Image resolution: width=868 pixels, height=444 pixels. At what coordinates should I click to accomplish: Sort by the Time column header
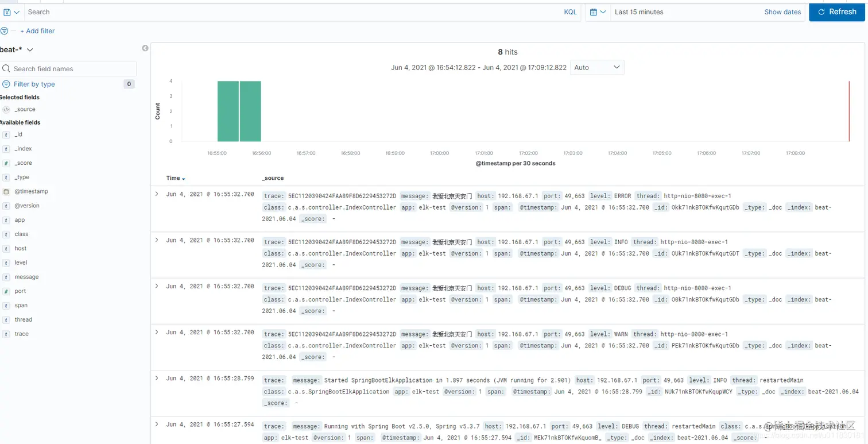pyautogui.click(x=176, y=178)
